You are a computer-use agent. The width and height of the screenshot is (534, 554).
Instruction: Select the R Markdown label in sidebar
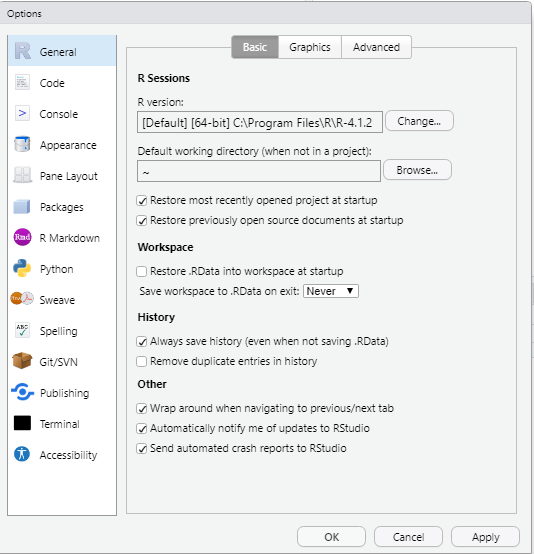[x=70, y=238]
